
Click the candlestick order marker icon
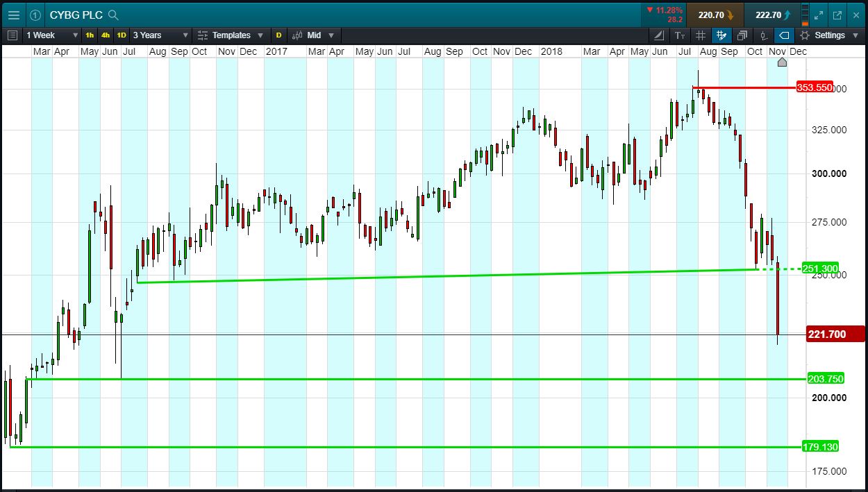(763, 35)
